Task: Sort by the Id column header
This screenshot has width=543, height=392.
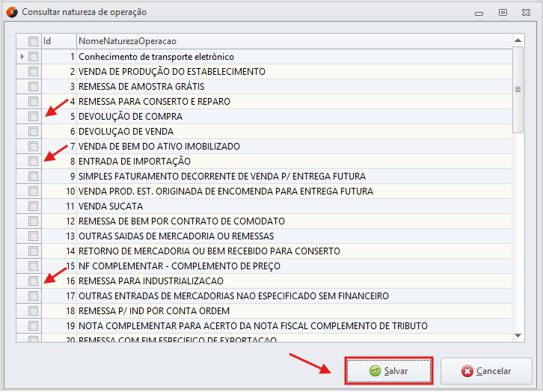Action: pos(59,41)
